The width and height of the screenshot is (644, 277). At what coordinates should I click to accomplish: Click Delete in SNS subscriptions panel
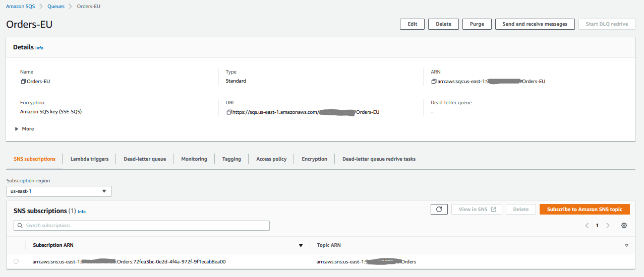(x=521, y=210)
